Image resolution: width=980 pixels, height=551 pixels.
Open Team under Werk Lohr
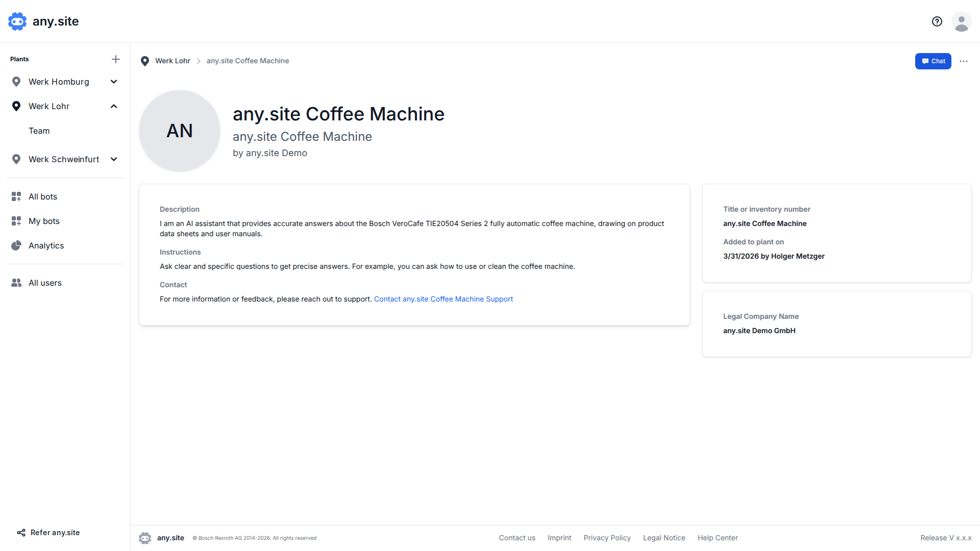tap(39, 131)
